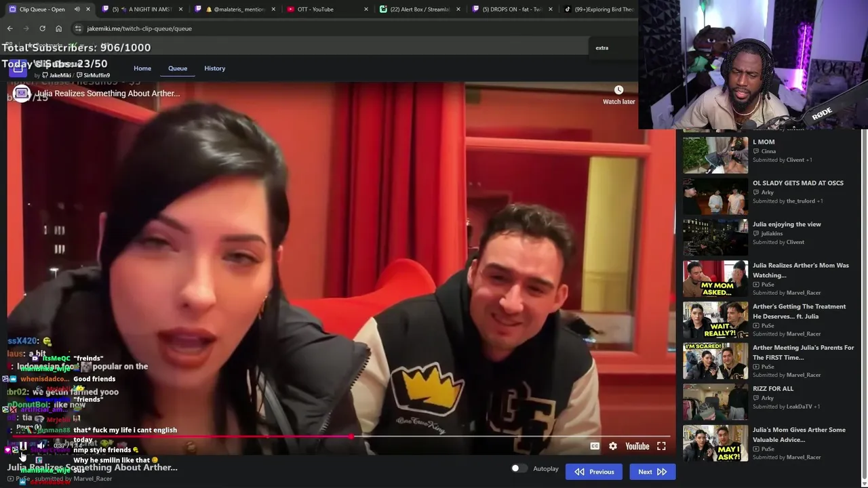Click Julia's Mom Gives Arther Some Valuable Advice
The width and height of the screenshot is (868, 488).
pos(800,434)
